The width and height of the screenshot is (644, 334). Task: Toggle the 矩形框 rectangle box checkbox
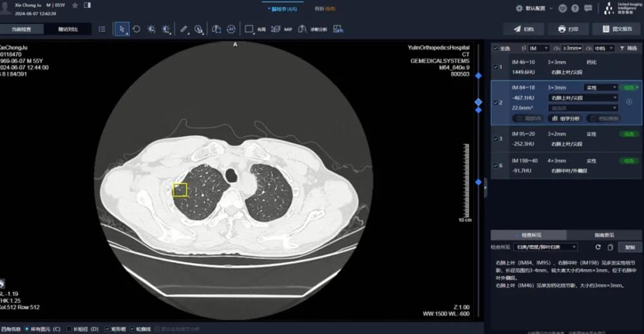[x=108, y=329]
